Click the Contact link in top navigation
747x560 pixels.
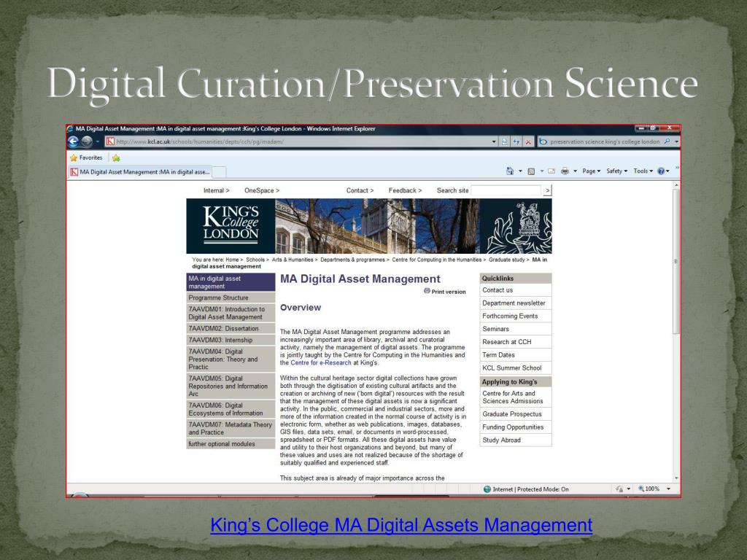click(360, 190)
